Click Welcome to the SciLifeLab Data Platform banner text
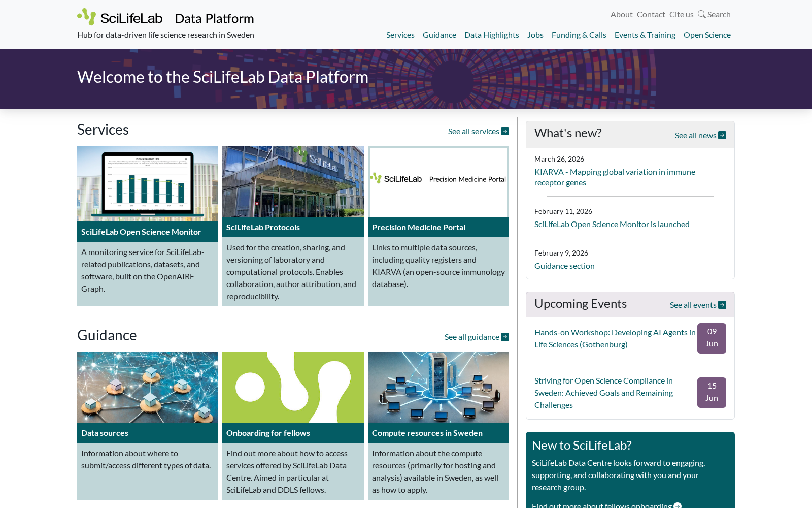Viewport: 812px width, 508px height. pos(223,77)
